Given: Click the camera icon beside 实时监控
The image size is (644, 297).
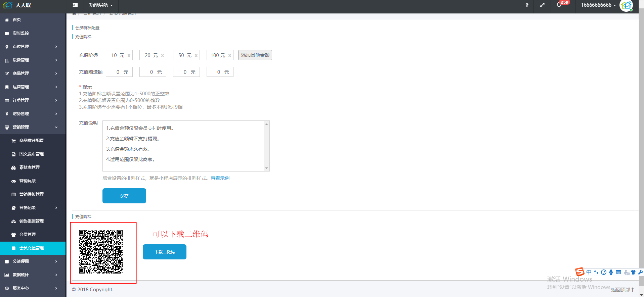Looking at the screenshot, I should (7, 33).
